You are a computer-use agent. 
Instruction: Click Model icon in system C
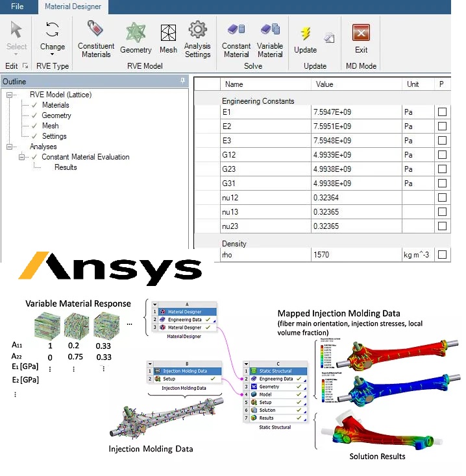click(x=254, y=394)
